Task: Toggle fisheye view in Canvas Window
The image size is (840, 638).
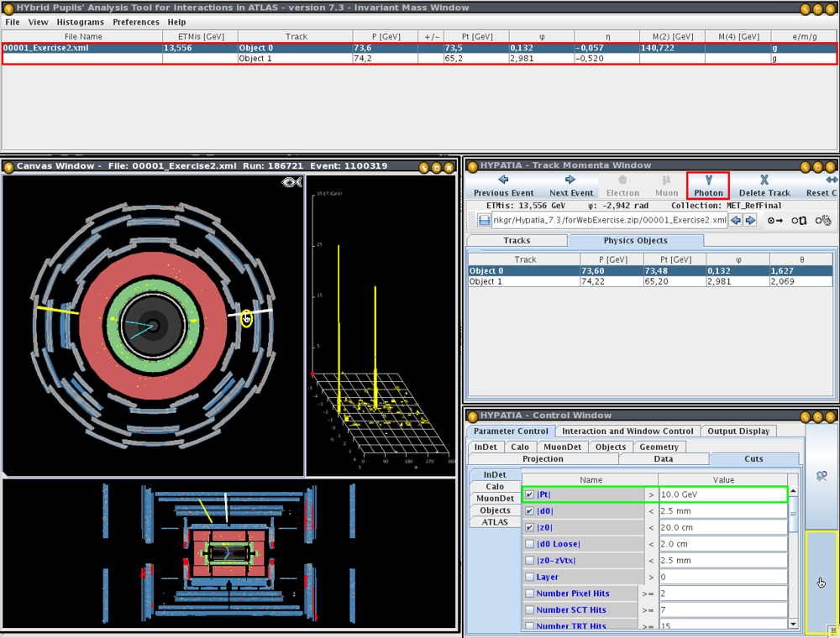Action: click(x=291, y=182)
